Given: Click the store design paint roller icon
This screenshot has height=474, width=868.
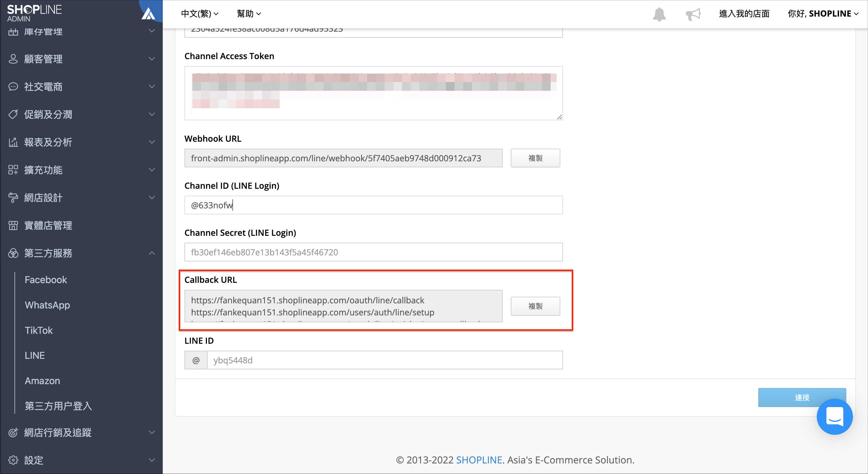Looking at the screenshot, I should coord(13,197).
